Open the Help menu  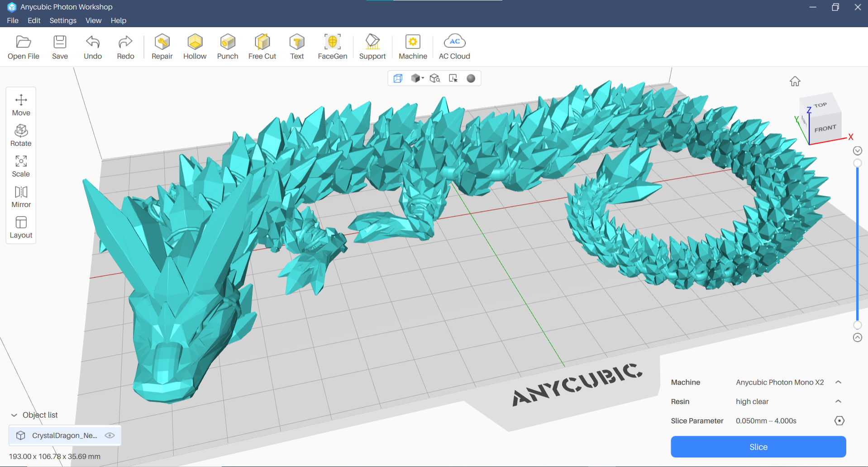pos(119,20)
